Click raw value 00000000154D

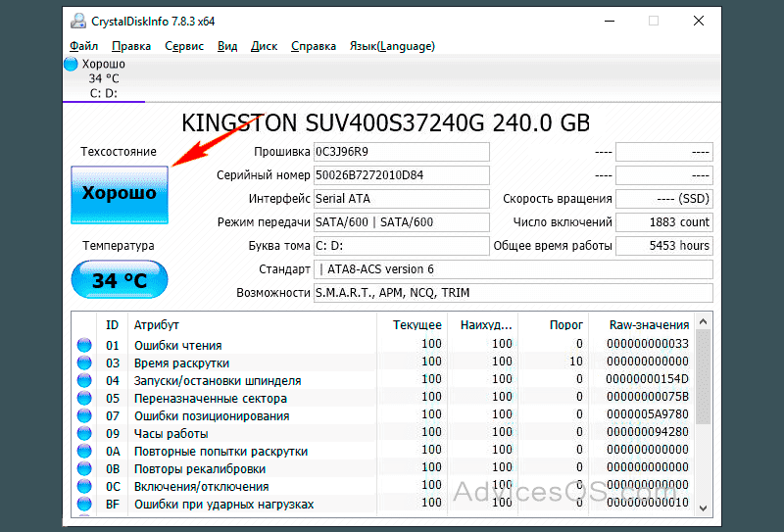tap(648, 379)
